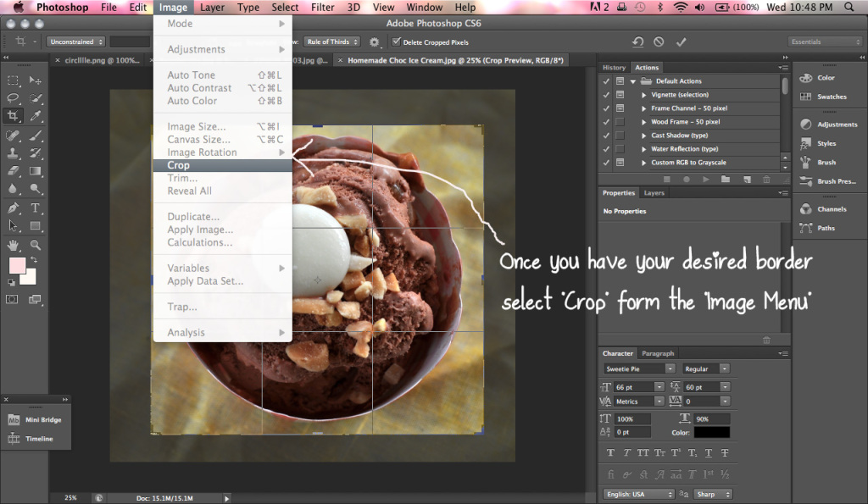Viewport: 868px width, 504px height.
Task: Click Trim... in the Image menu
Action: pyautogui.click(x=182, y=178)
